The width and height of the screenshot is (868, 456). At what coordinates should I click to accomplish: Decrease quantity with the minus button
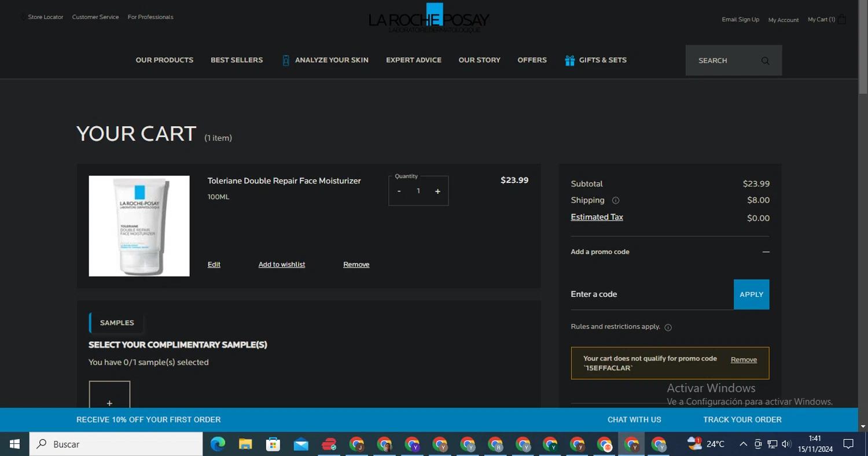(399, 191)
